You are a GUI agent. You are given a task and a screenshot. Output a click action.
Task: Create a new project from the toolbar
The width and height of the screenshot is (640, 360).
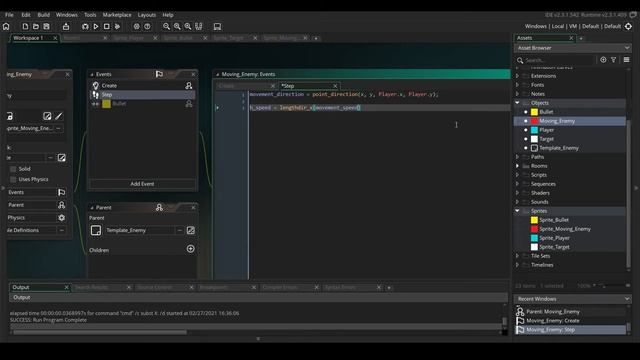coord(25,27)
